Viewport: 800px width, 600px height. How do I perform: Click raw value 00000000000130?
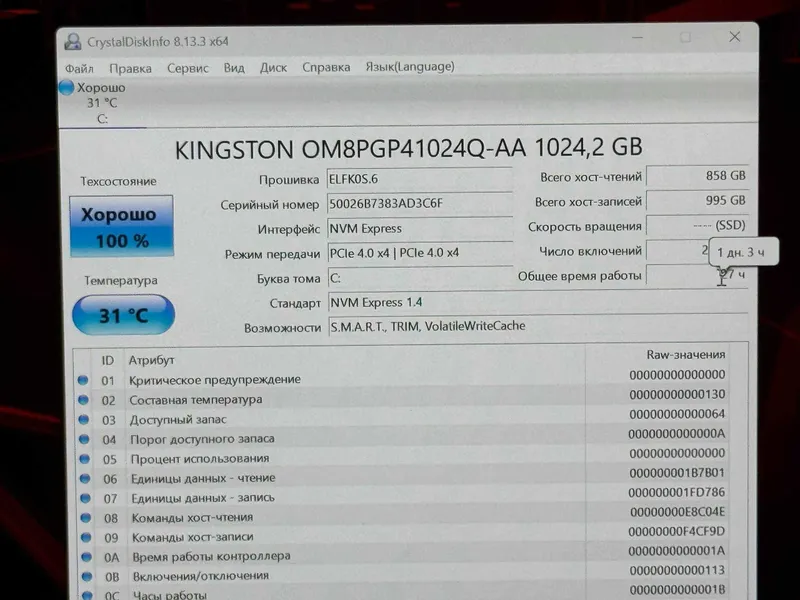(x=677, y=394)
